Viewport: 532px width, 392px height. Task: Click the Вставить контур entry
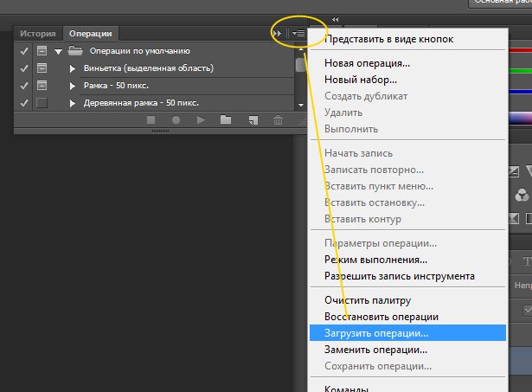407,219
